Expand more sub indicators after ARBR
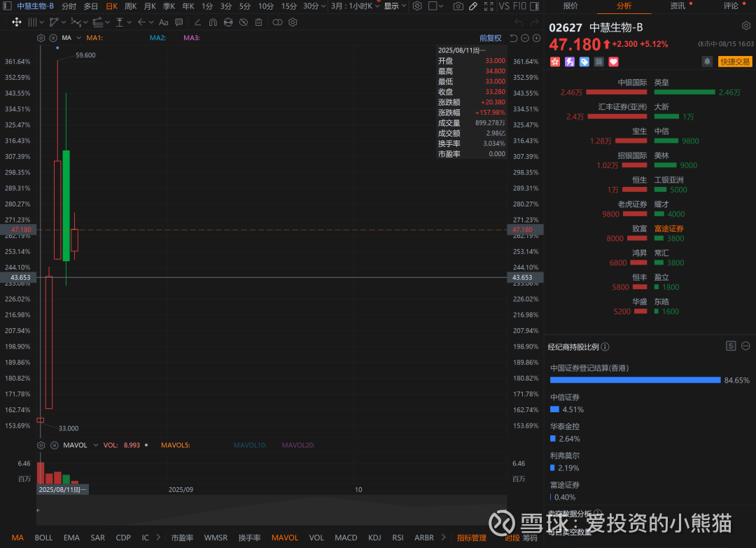This screenshot has width=756, height=548. [x=443, y=538]
